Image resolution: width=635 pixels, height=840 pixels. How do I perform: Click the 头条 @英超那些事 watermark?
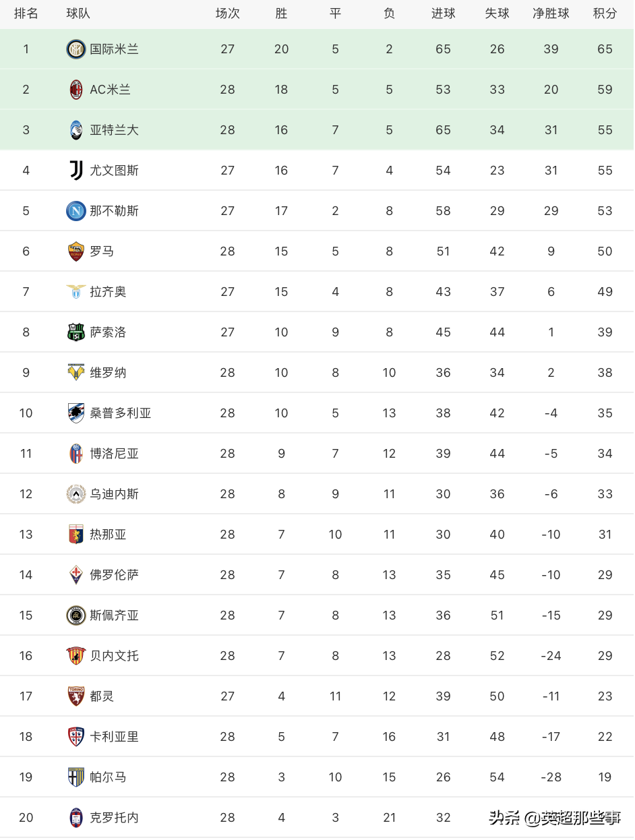click(x=555, y=818)
